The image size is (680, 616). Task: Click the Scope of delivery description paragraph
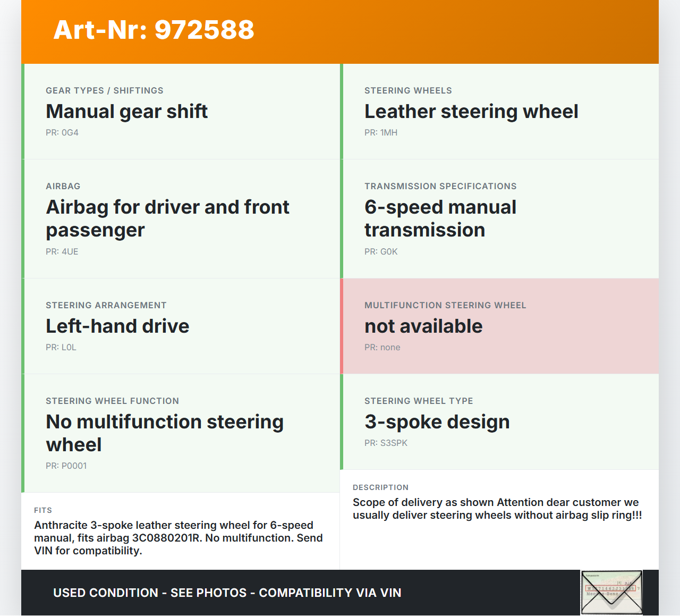click(497, 509)
